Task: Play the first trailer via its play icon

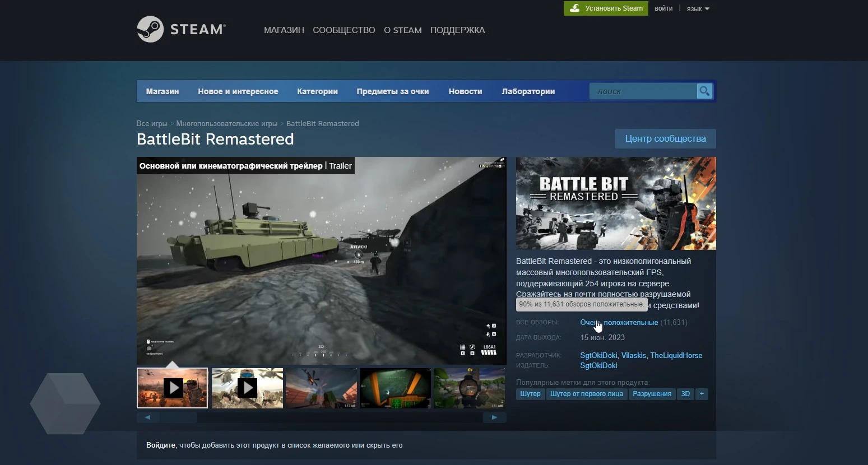Action: pyautogui.click(x=173, y=388)
